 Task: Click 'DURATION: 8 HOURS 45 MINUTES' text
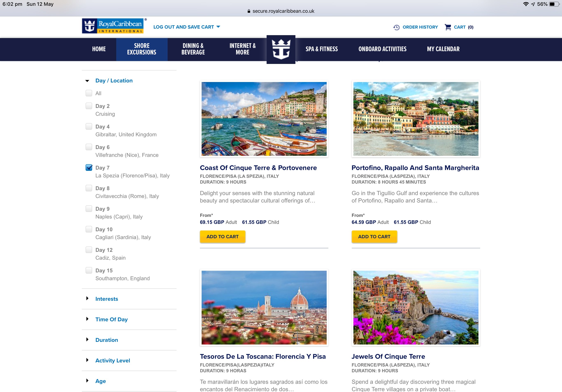(389, 182)
